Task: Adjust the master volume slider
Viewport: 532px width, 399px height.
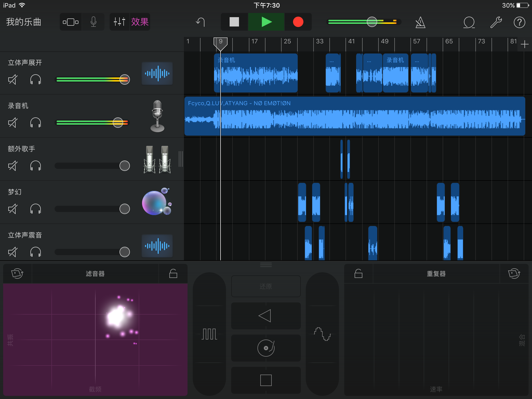Action: pos(372,22)
